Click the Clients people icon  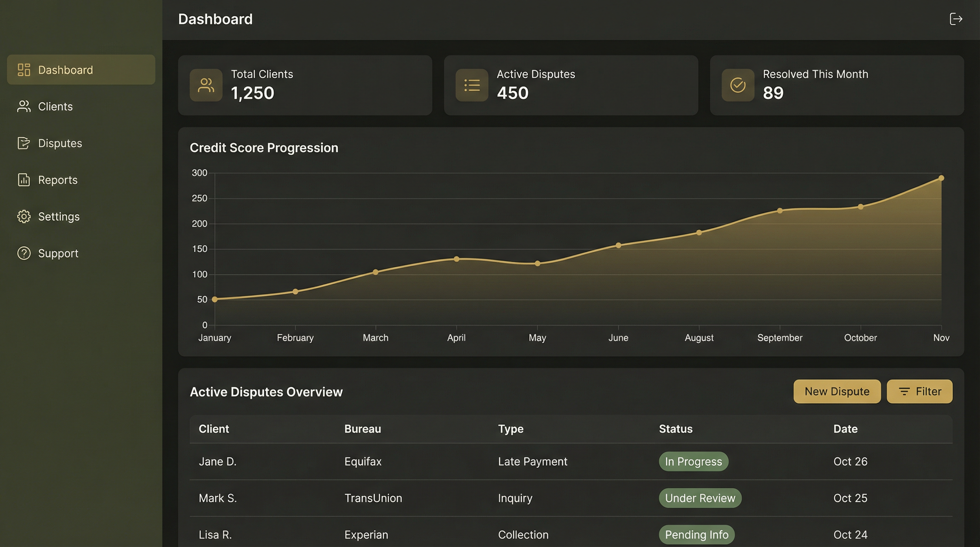tap(24, 106)
